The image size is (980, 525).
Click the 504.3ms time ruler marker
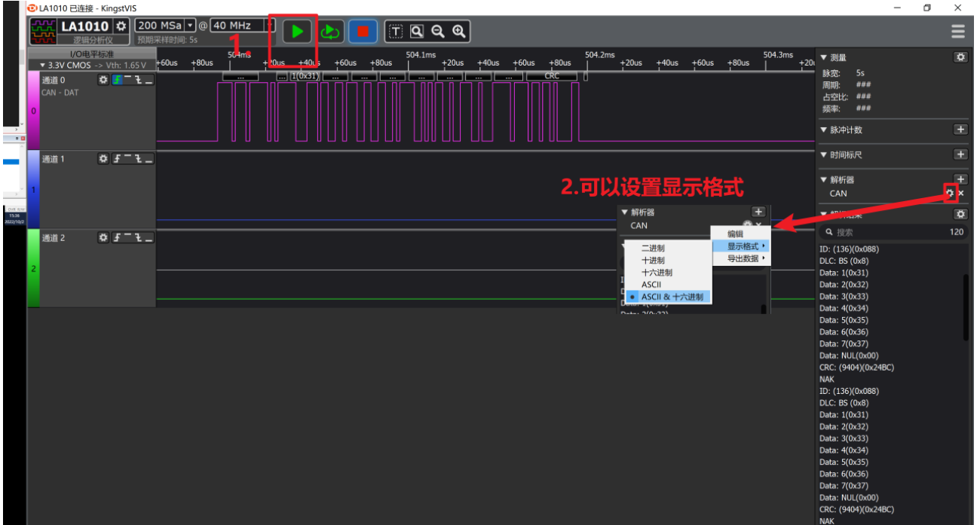click(x=778, y=55)
